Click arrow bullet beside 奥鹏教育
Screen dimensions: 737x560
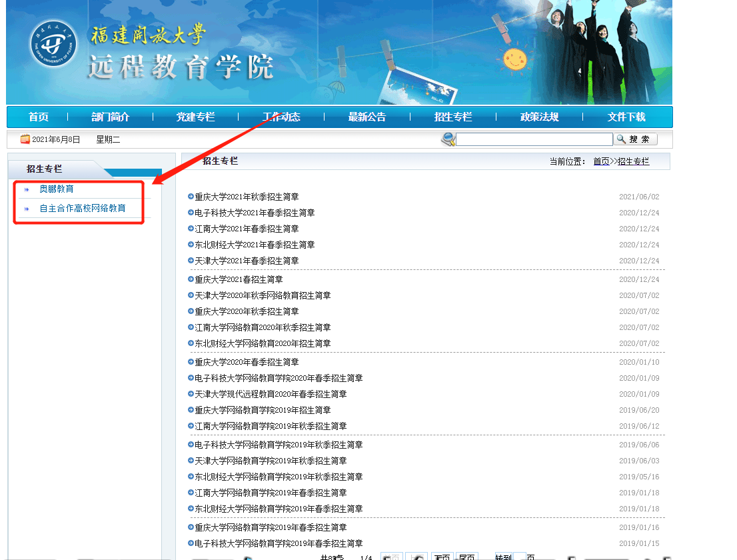[27, 189]
